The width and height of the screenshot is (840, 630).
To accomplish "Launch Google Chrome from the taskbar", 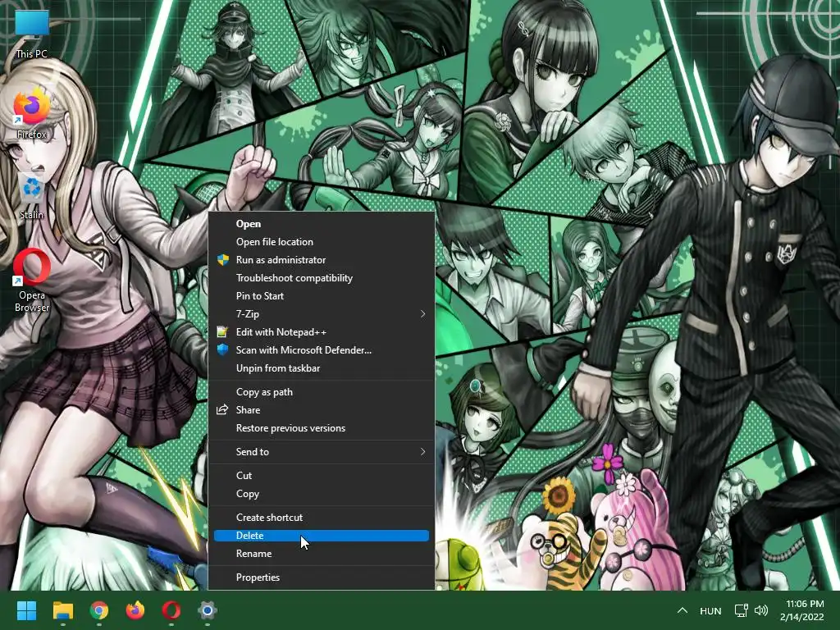I will pos(99,610).
